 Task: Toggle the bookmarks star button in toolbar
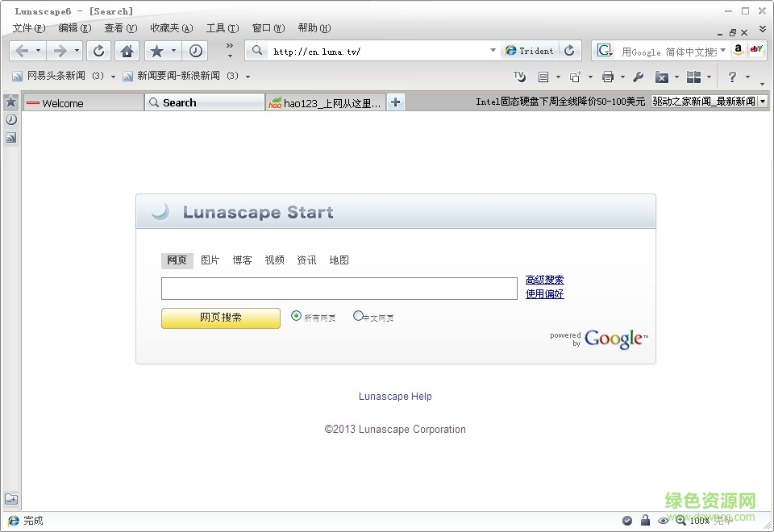pos(156,50)
